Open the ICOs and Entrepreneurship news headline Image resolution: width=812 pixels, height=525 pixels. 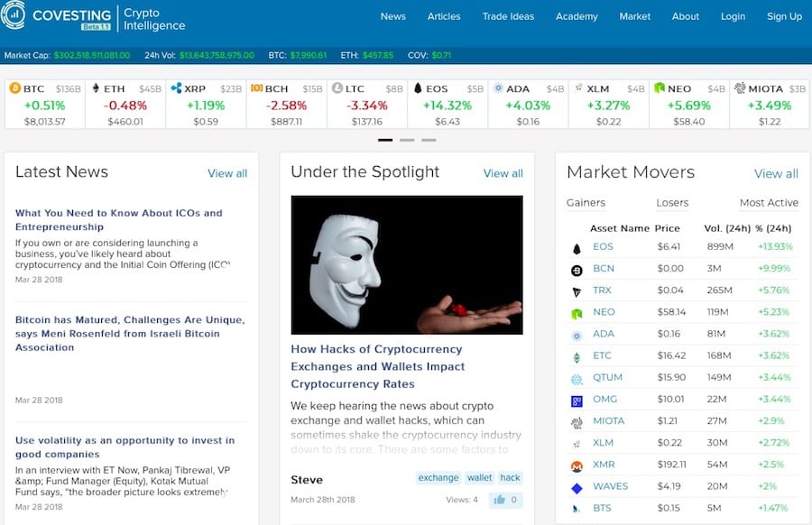(118, 220)
